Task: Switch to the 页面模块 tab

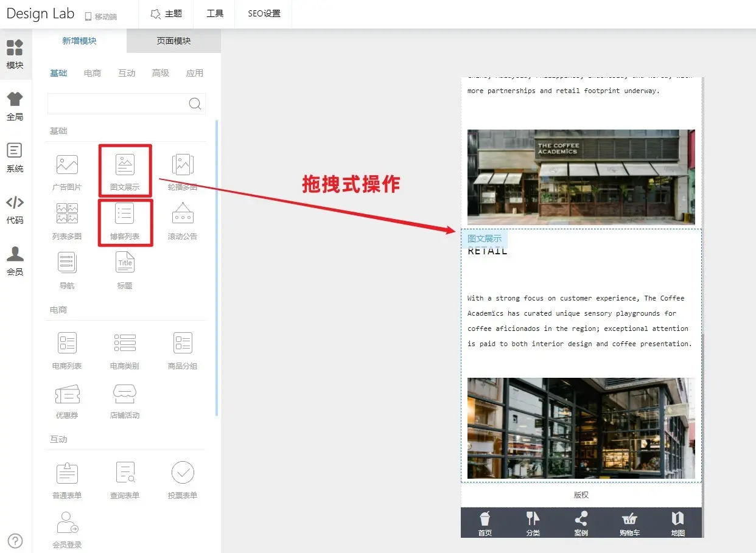Action: point(173,41)
